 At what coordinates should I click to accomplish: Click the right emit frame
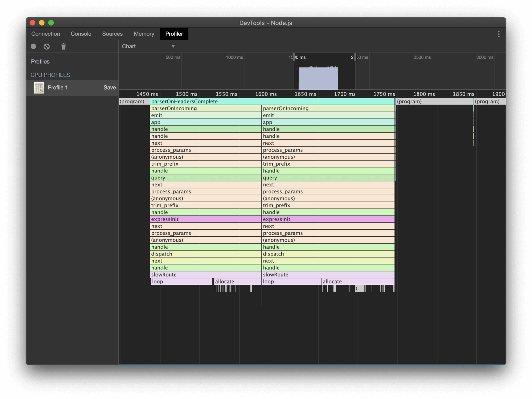[328, 115]
